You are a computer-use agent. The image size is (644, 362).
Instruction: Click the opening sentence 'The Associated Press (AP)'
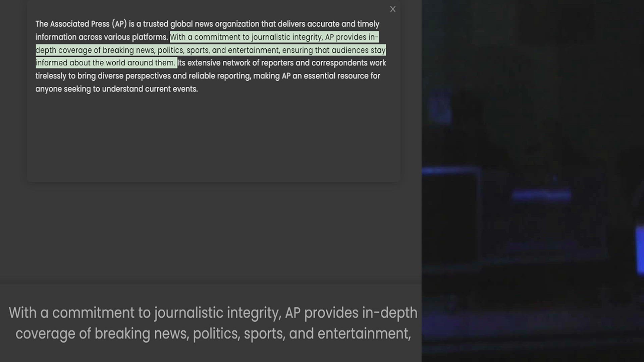[x=80, y=24]
